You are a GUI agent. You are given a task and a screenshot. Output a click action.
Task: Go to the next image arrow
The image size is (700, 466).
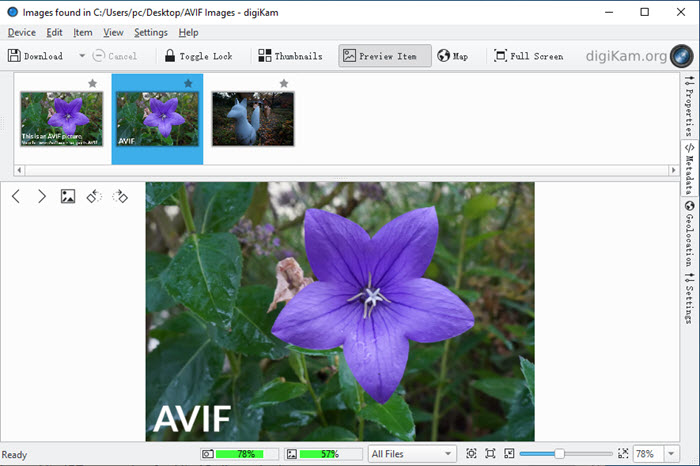coord(42,196)
